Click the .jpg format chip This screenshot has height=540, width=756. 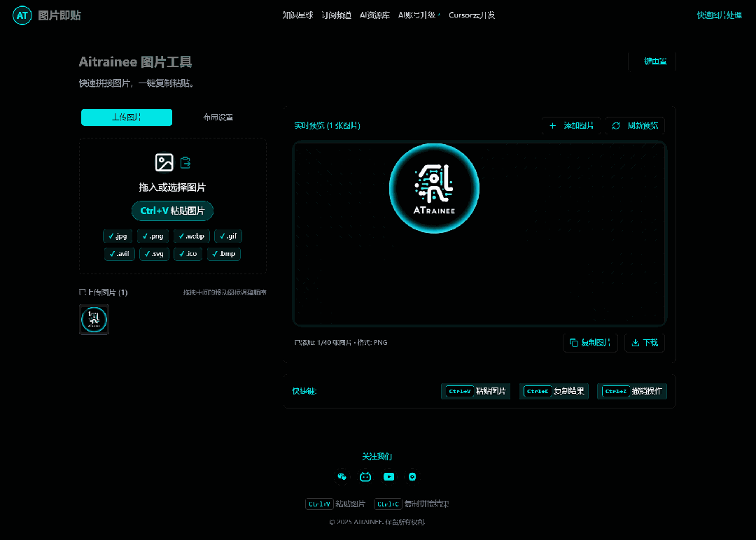[118, 236]
